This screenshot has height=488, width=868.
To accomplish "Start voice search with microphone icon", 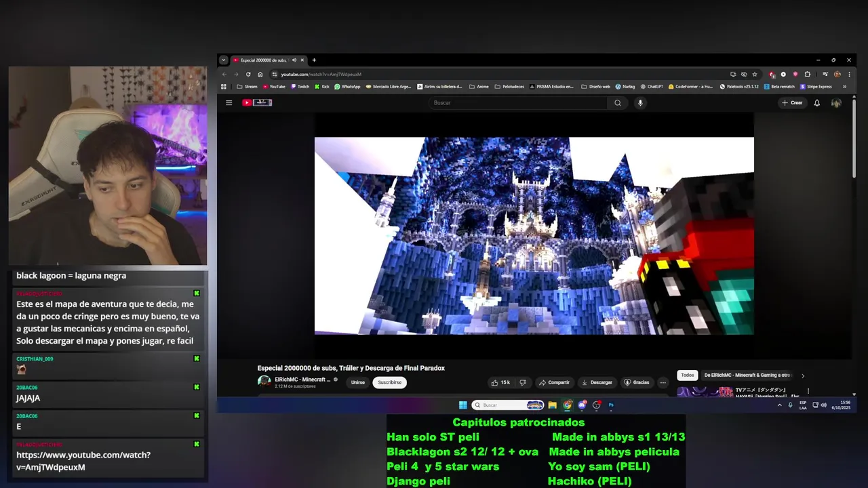I will pyautogui.click(x=640, y=103).
